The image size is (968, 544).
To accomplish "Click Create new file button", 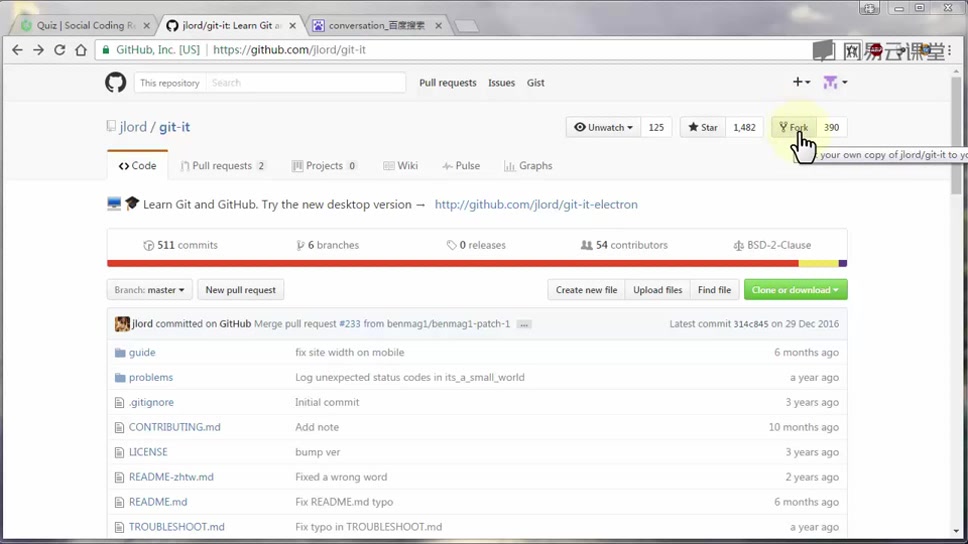I will [x=586, y=290].
